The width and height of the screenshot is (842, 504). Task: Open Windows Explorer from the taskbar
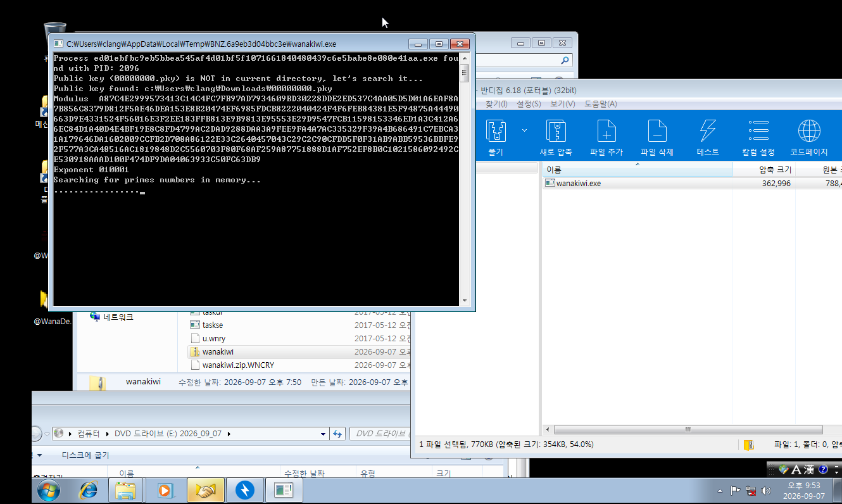126,490
